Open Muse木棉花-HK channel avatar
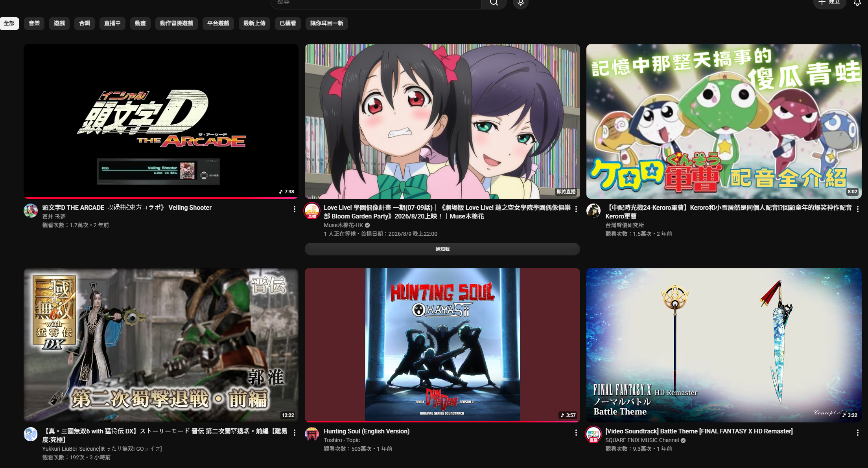 pos(312,211)
